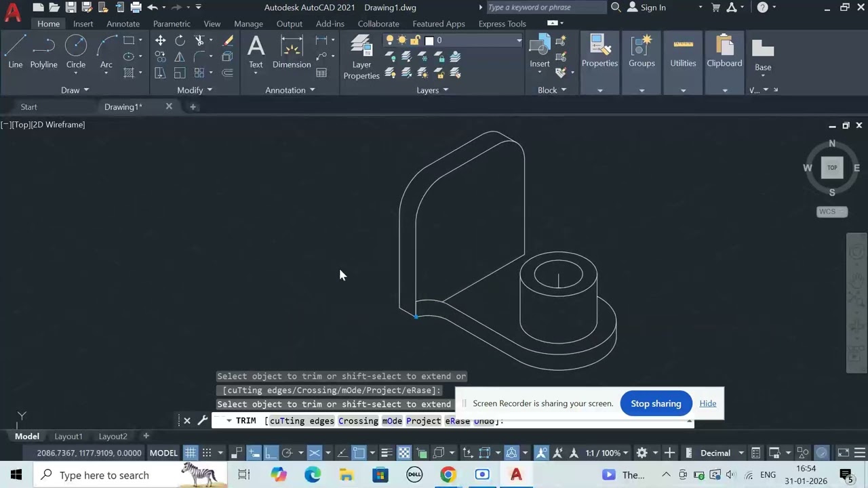Click the layer color swatch
Viewport: 868px width, 488px height.
tap(429, 41)
